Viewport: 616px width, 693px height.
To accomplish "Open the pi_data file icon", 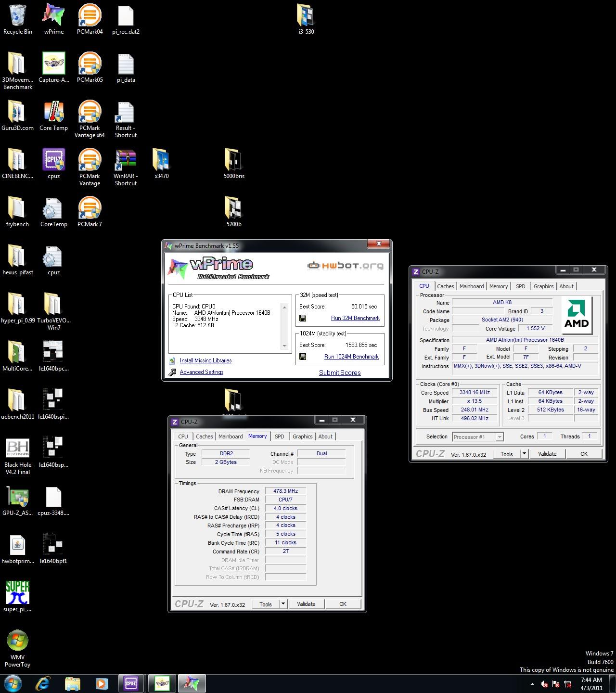I will [126, 67].
